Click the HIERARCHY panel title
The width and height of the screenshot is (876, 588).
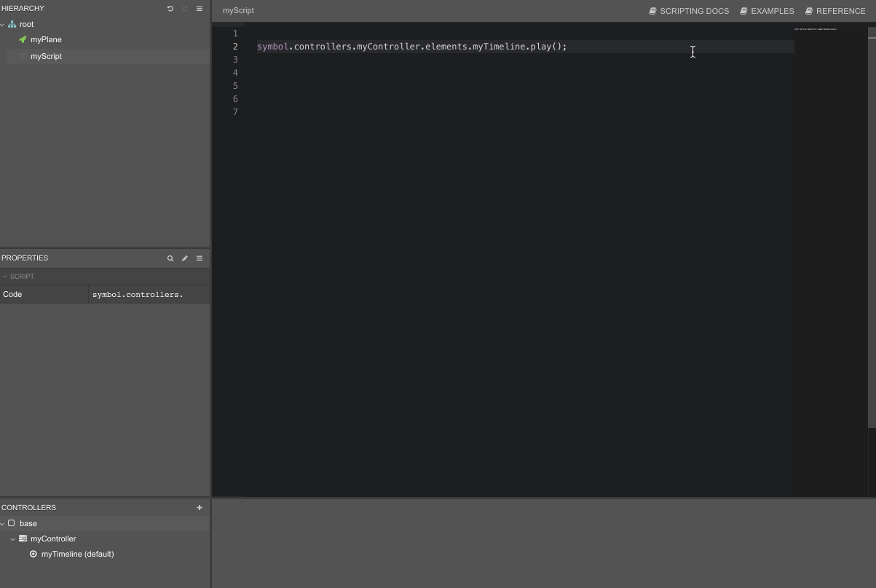[23, 9]
